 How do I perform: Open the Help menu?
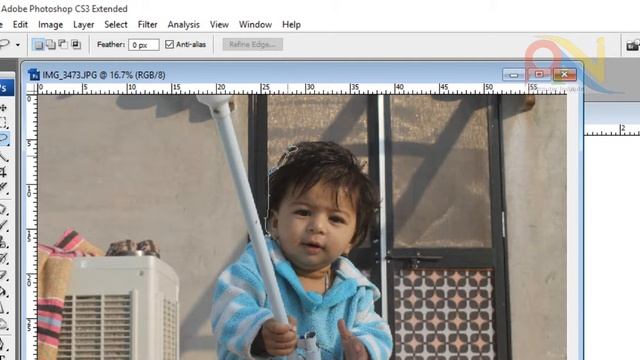point(291,24)
